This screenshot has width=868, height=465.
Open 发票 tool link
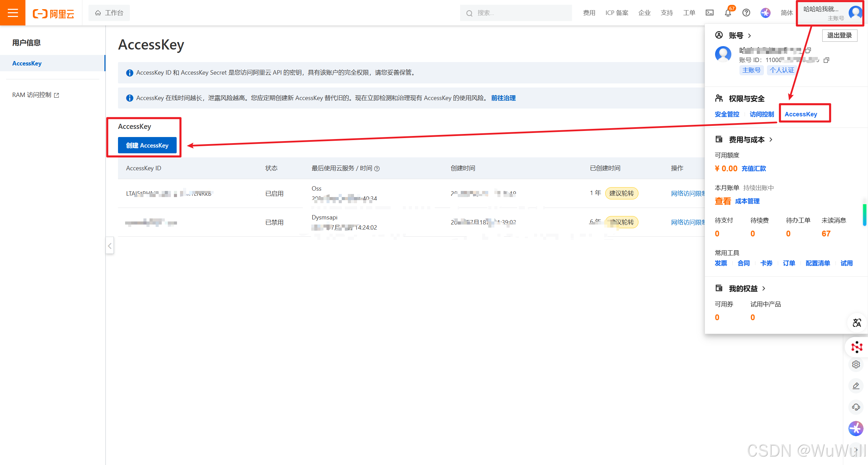point(721,263)
